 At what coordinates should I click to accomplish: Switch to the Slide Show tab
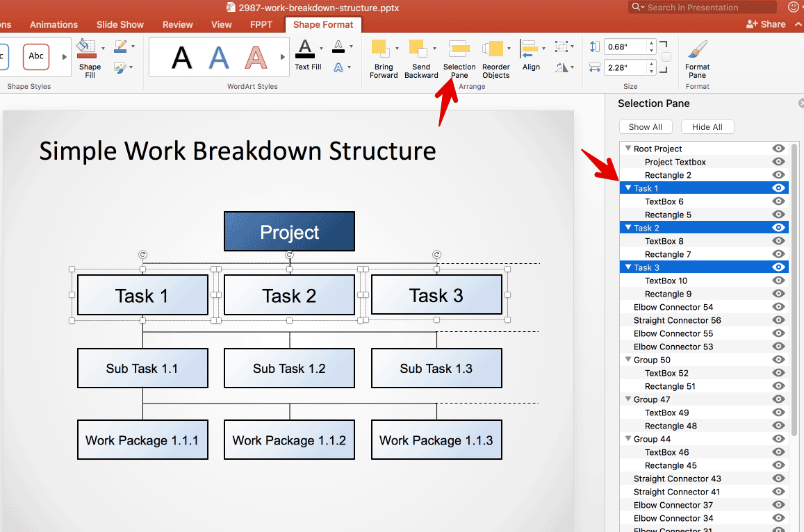coord(120,24)
